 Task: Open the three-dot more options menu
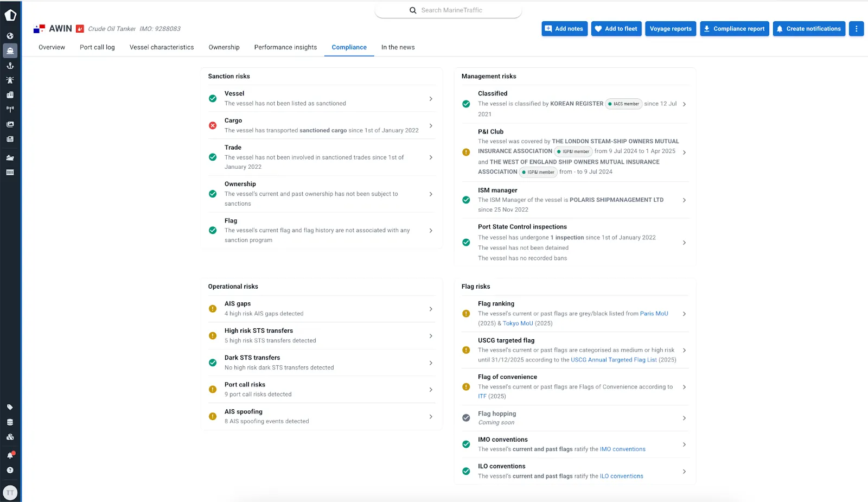856,29
